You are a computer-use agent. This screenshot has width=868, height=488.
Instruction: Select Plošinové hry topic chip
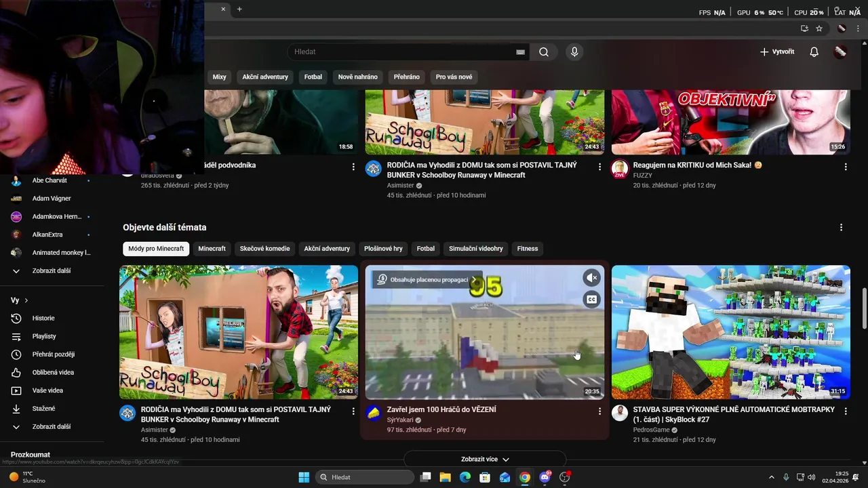[x=383, y=249]
